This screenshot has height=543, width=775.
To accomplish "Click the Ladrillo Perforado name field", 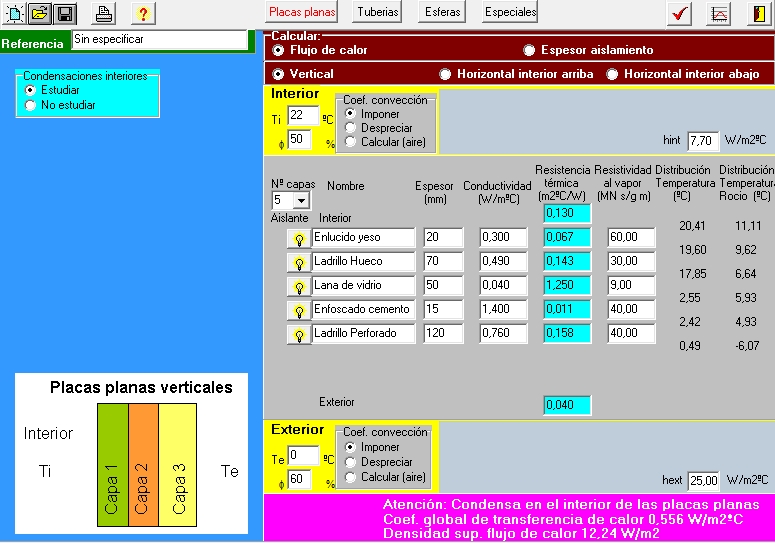I will tap(363, 333).
